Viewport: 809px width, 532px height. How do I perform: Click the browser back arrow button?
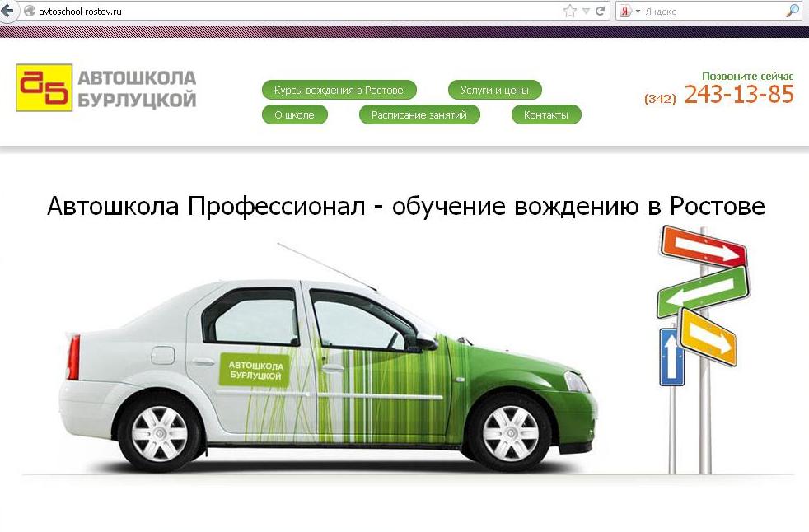coord(7,11)
